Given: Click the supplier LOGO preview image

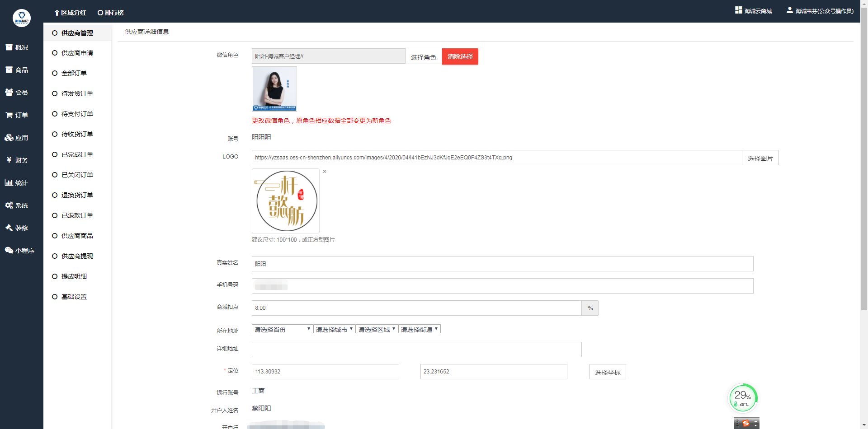Looking at the screenshot, I should point(286,201).
